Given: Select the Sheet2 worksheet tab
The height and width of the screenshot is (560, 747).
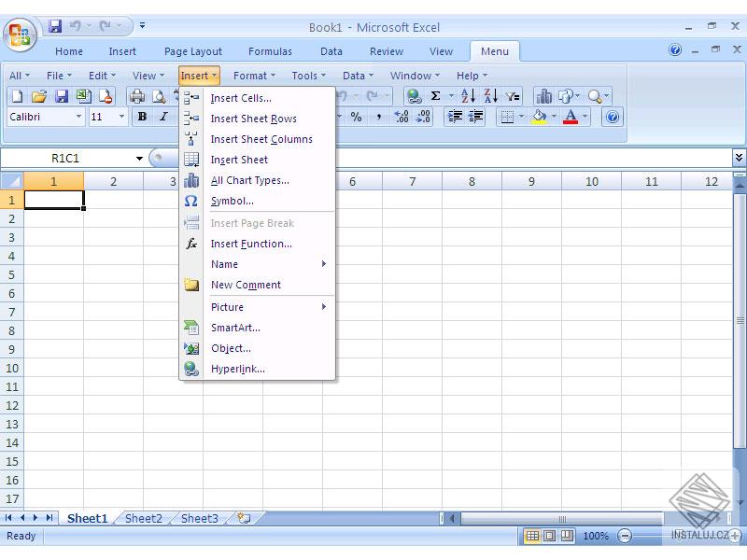Looking at the screenshot, I should point(144,518).
